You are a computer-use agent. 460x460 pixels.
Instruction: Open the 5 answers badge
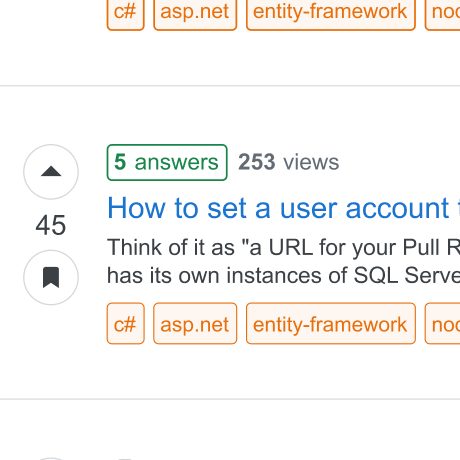point(167,162)
